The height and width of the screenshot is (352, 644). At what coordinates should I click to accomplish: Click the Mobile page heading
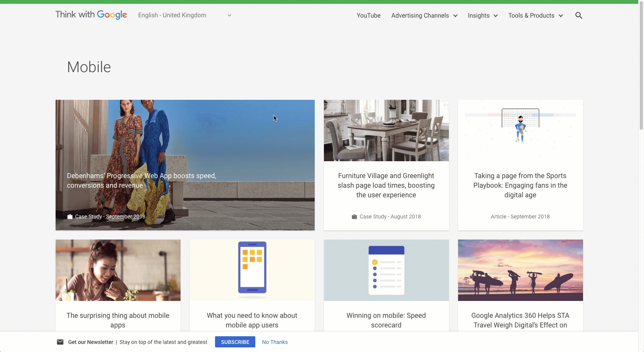coord(89,67)
